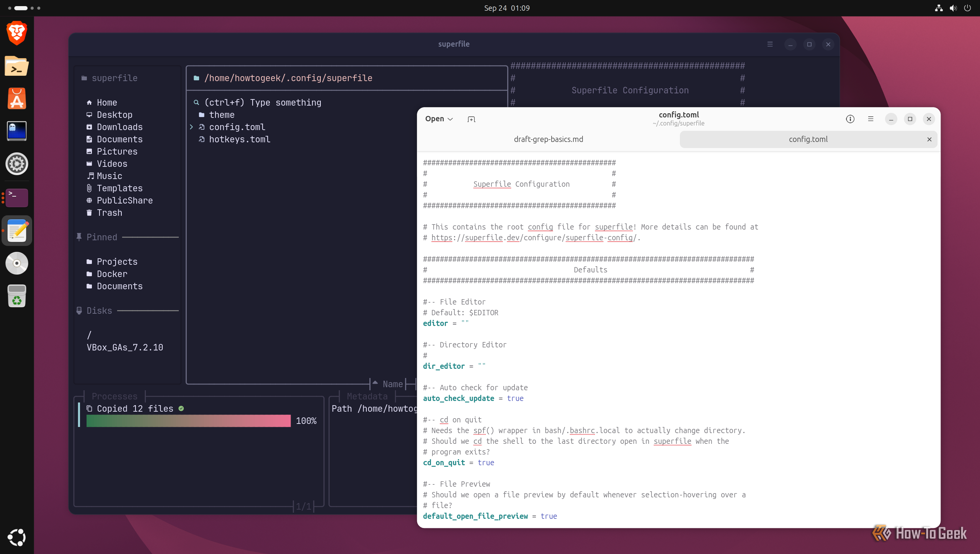Open pinned Docker folder
The image size is (980, 554).
[x=107, y=274]
